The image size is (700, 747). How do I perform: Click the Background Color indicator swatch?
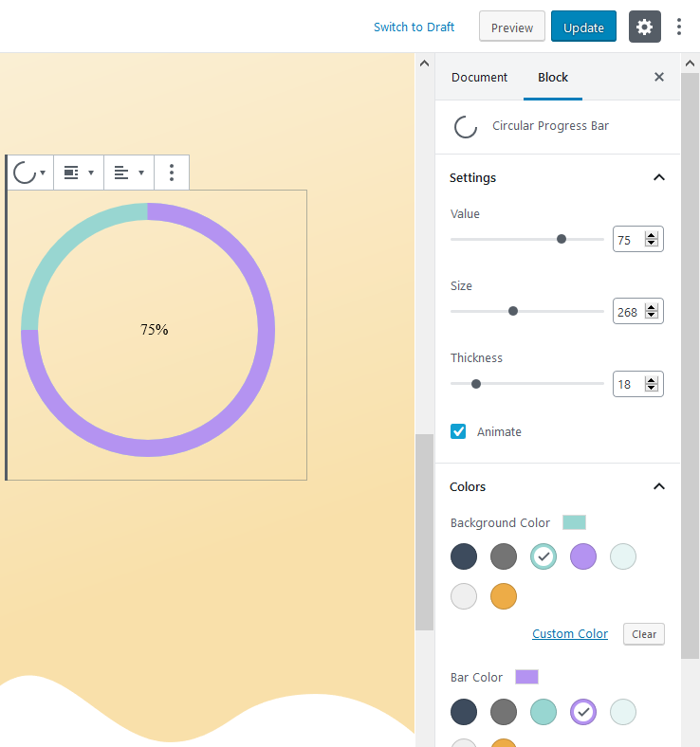click(574, 522)
